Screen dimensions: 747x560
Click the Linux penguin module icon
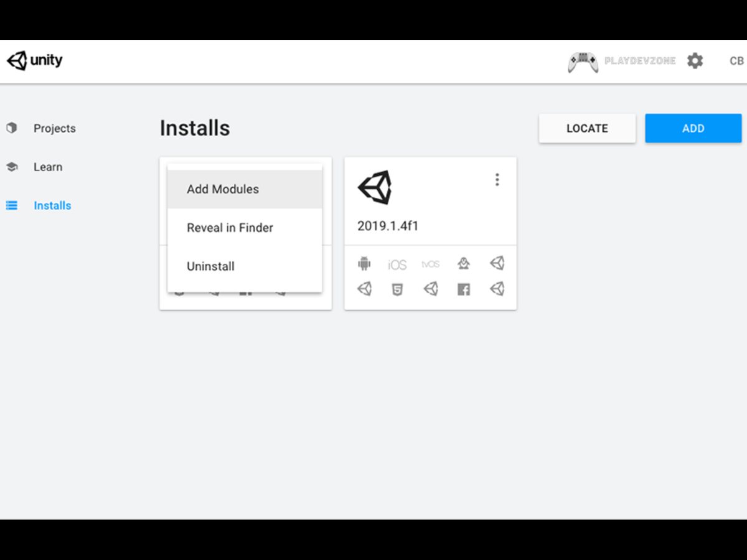(x=463, y=264)
